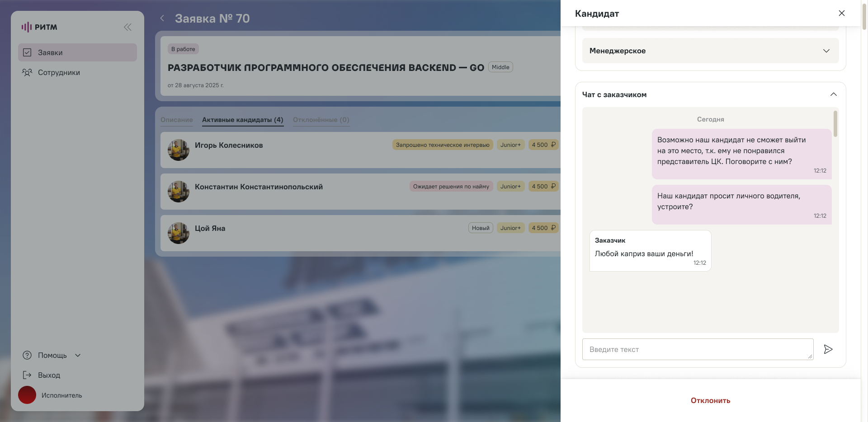The width and height of the screenshot is (868, 422).
Task: Close the Кандидат panel
Action: tap(842, 13)
